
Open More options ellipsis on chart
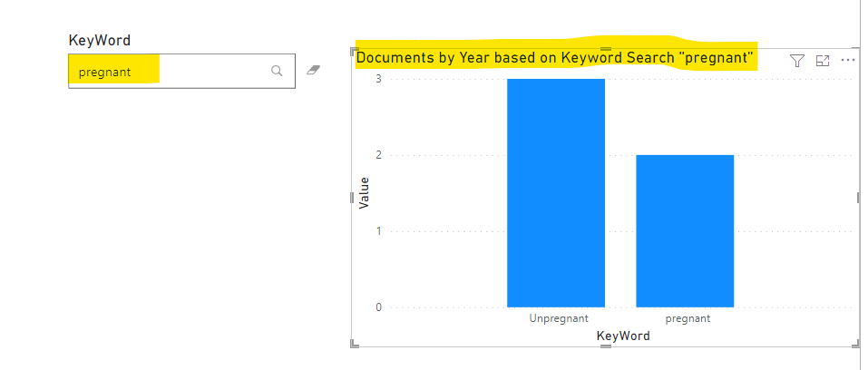coord(848,60)
